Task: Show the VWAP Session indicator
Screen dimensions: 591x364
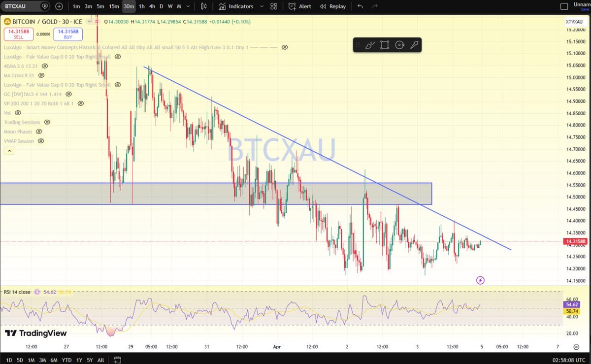Action: [x=41, y=141]
